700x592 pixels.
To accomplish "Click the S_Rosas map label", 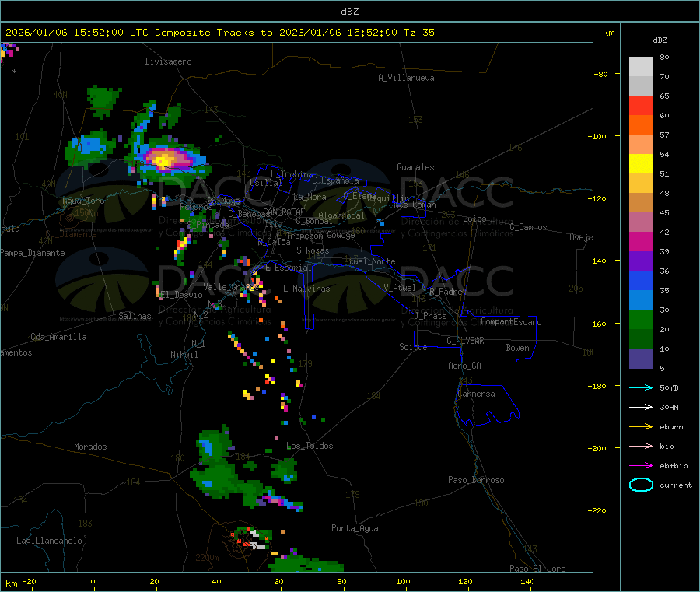I will [x=313, y=250].
